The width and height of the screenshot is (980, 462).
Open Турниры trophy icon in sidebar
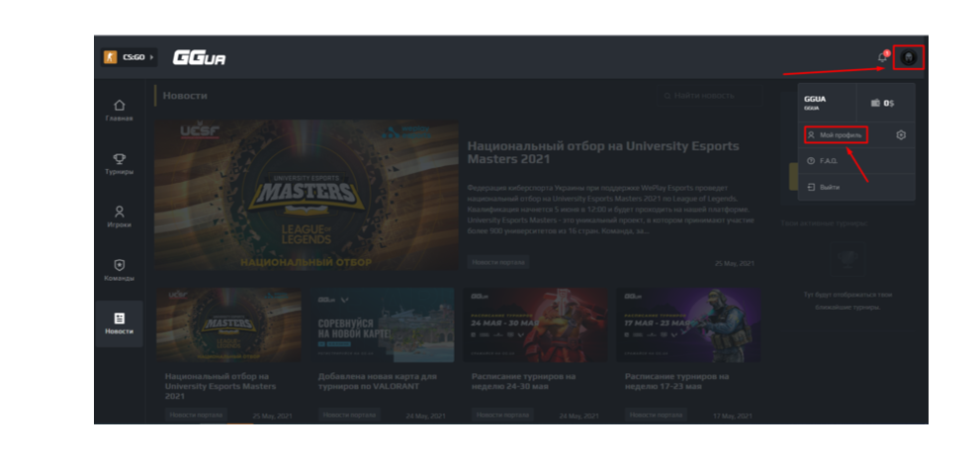coord(120,163)
